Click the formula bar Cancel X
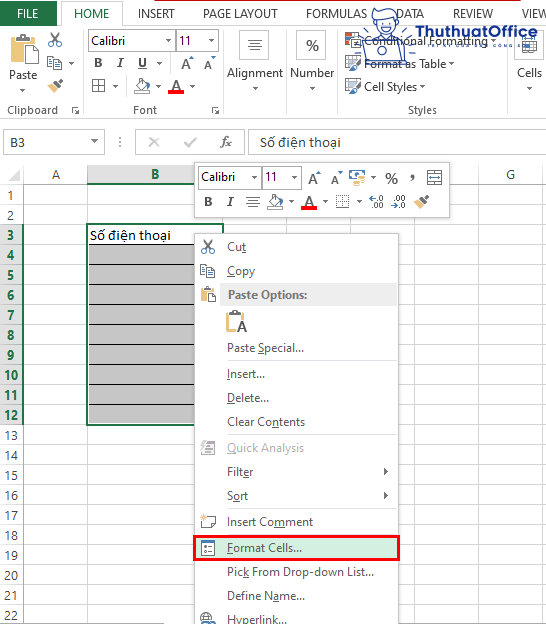 (x=154, y=142)
